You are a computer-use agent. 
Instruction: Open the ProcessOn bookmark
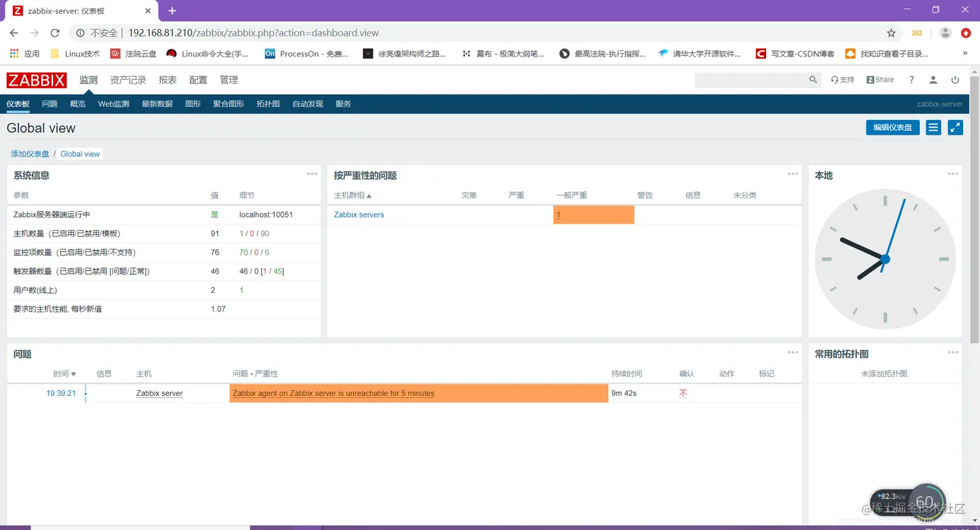pyautogui.click(x=307, y=54)
